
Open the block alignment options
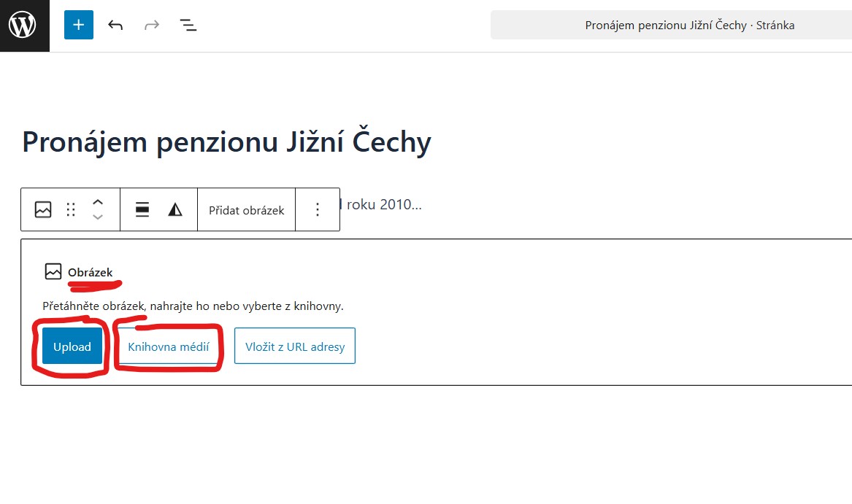(142, 210)
